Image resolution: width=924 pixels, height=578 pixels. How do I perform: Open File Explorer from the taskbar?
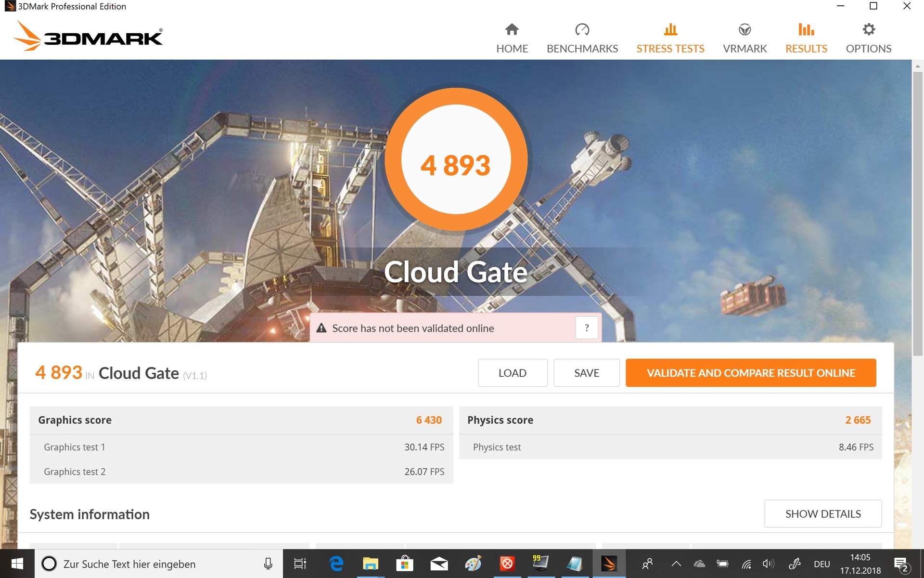[370, 564]
